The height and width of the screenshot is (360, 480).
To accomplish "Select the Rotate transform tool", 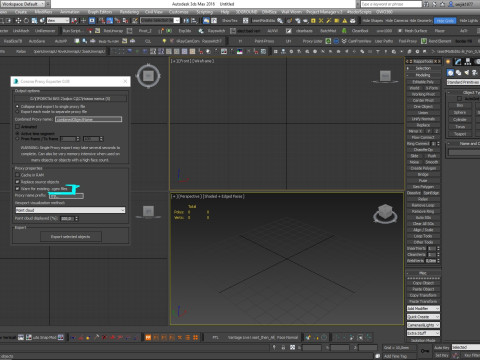I will pyautogui.click(x=26, y=21).
